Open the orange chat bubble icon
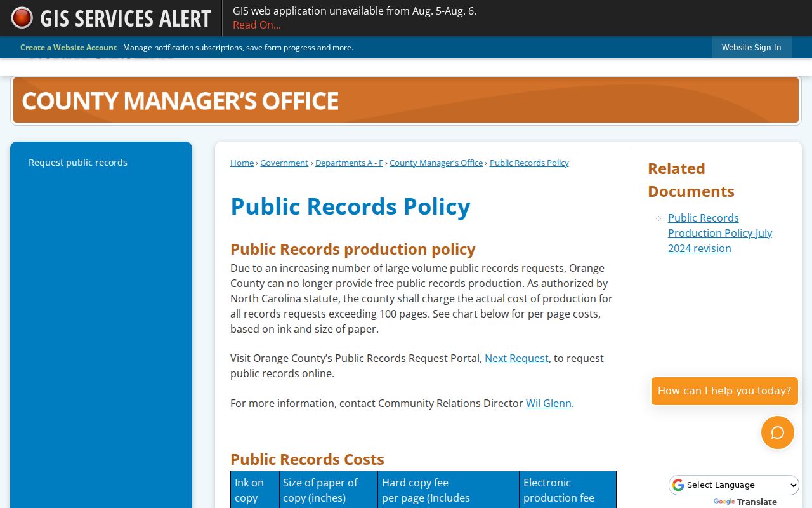812x508 pixels. 778,432
